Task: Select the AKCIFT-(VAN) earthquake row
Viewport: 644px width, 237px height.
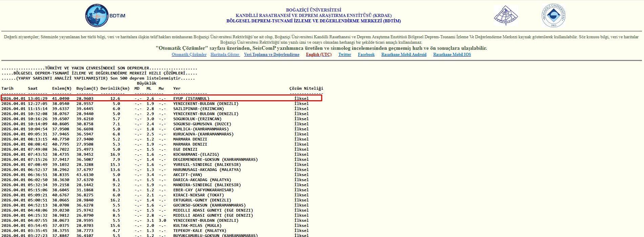Action: pos(187,175)
